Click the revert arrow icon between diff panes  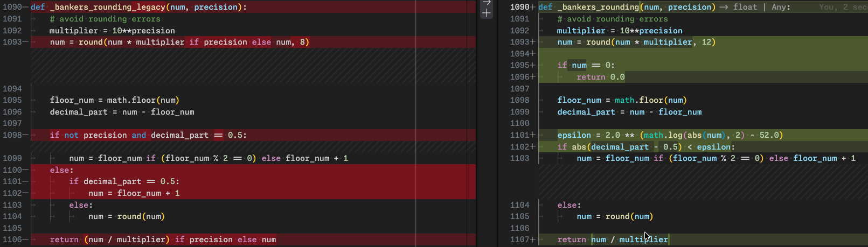[x=487, y=3]
